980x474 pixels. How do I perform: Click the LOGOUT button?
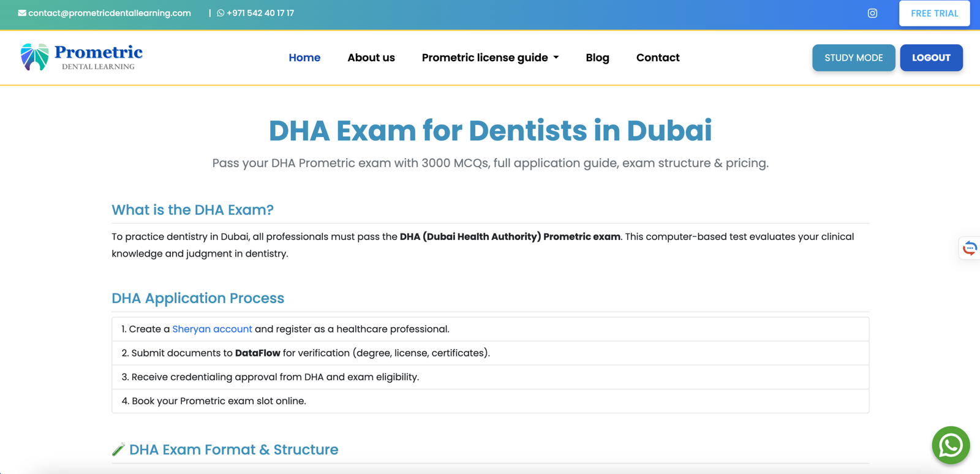coord(930,58)
